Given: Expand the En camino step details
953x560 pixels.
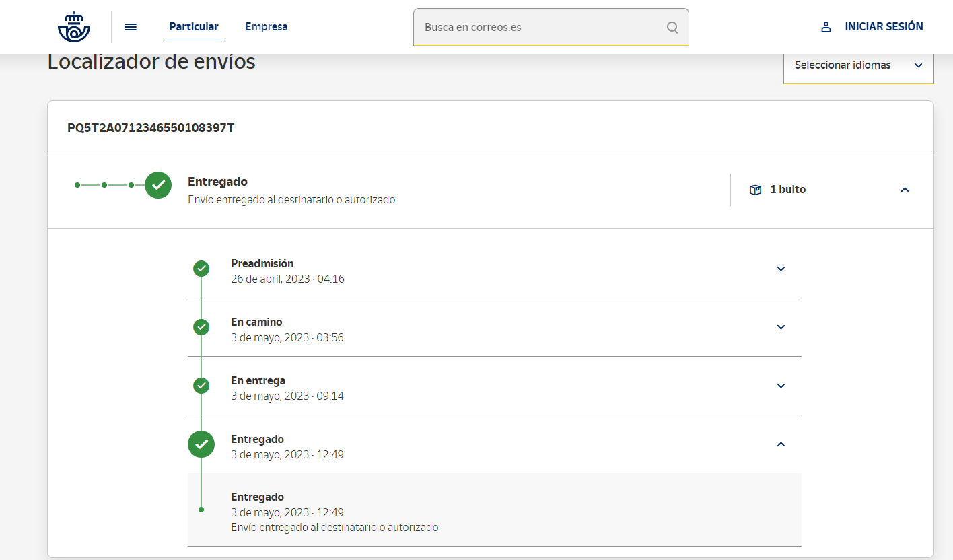Looking at the screenshot, I should [781, 327].
